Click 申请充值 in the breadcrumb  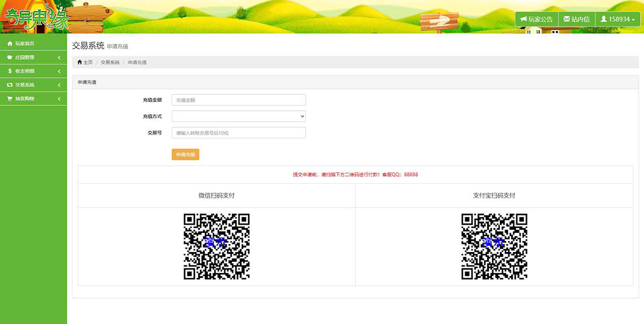[137, 63]
